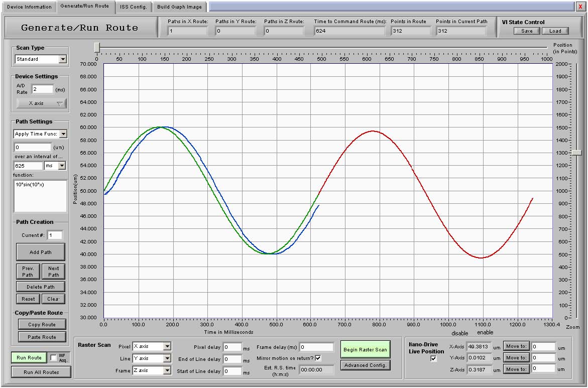Screen dimensions: 588x388
Task: Click the End of Line delay field
Action: click(x=232, y=359)
